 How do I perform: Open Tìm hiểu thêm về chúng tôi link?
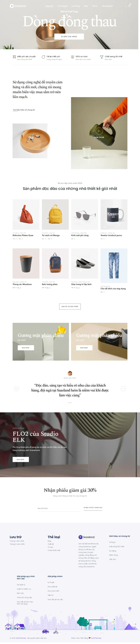[24, 110]
